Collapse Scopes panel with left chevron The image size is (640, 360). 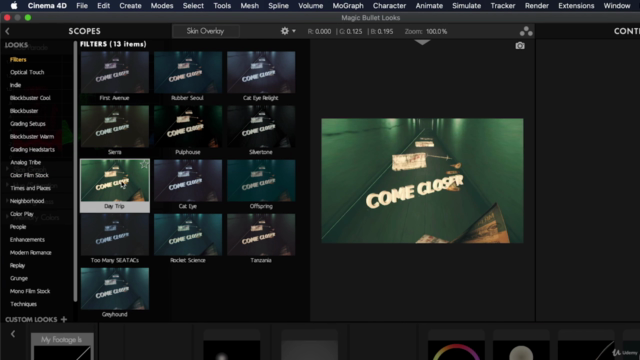[x=7, y=31]
